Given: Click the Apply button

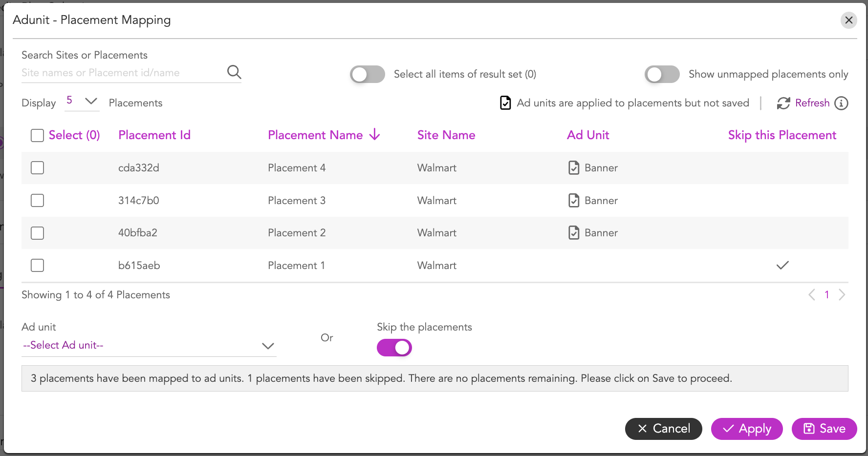Looking at the screenshot, I should (x=747, y=429).
